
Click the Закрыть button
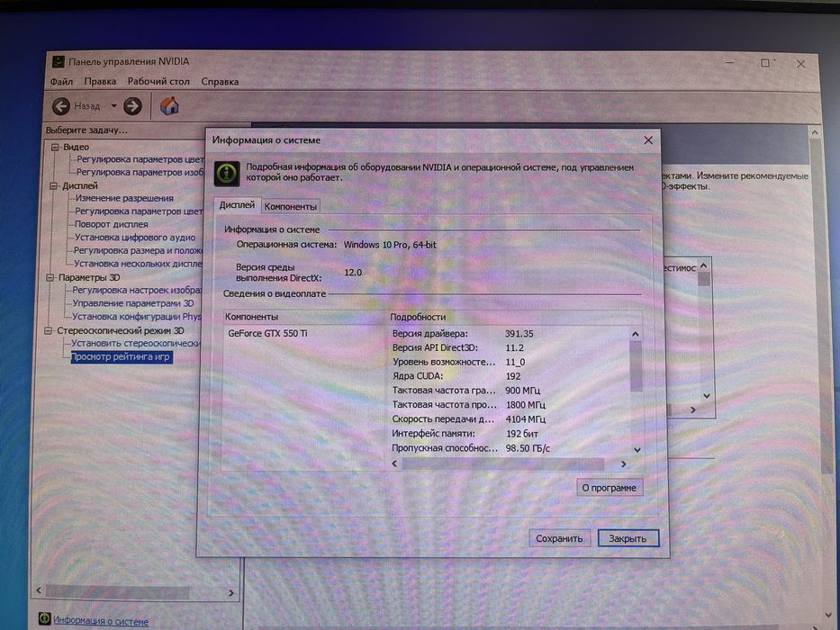pyautogui.click(x=628, y=538)
